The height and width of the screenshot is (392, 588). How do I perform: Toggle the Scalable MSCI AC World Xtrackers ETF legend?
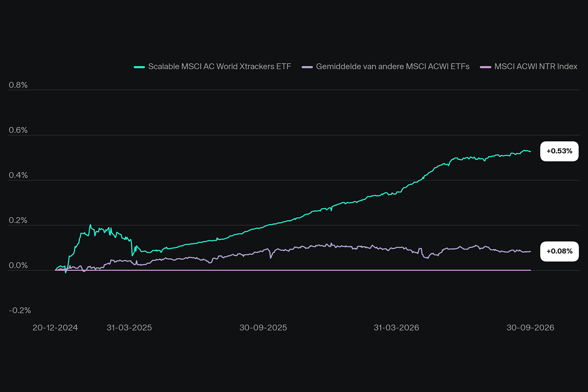coord(212,67)
